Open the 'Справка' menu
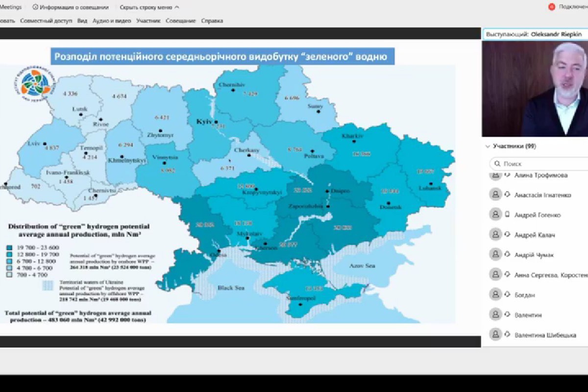This screenshot has width=588, height=392. [x=212, y=21]
